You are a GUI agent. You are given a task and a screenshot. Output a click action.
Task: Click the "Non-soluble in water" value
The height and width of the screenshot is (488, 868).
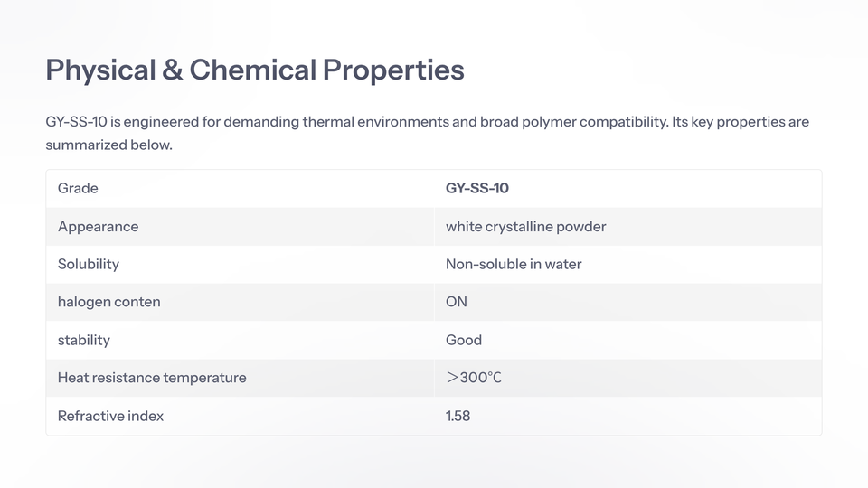(x=514, y=264)
